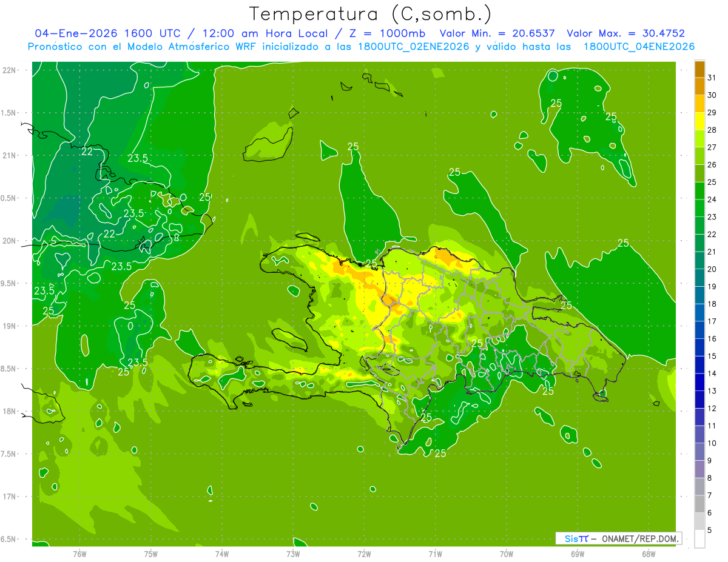The height and width of the screenshot is (562, 728).
Task: Click legend value label "31"
Action: coord(713,78)
